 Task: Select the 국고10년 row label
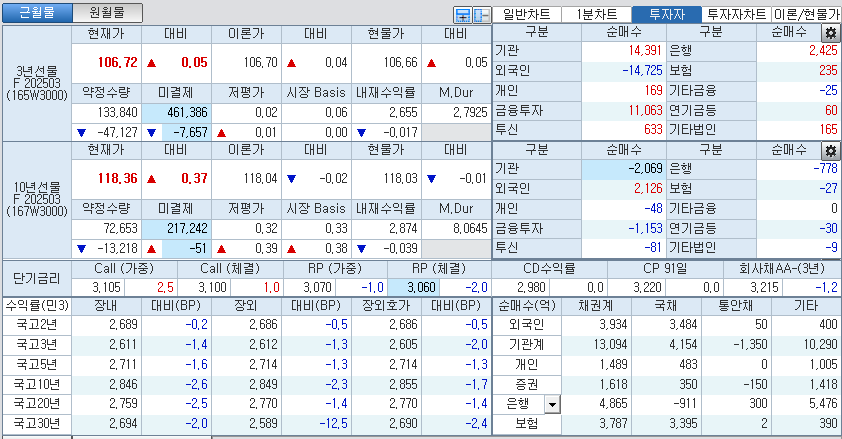[37, 384]
